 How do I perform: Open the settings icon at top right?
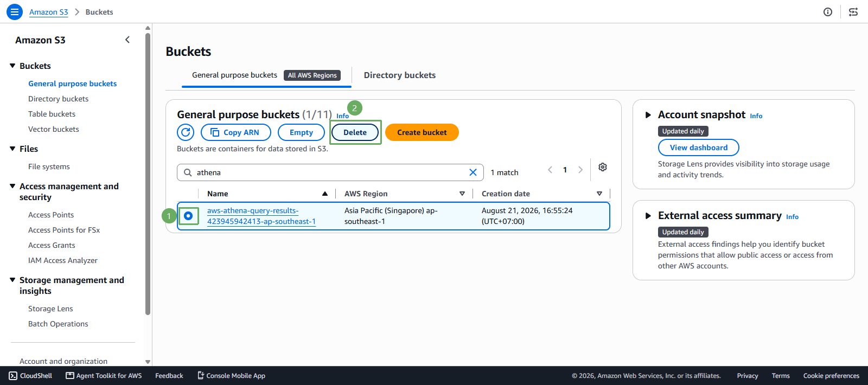coord(853,12)
